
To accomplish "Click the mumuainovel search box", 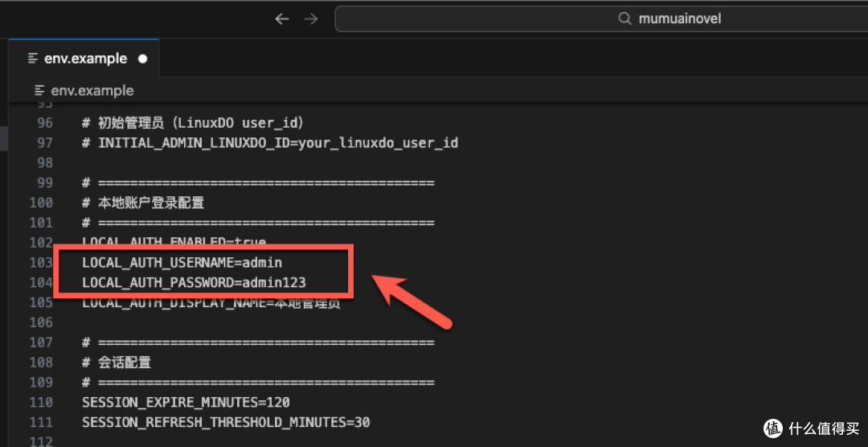I will click(601, 18).
